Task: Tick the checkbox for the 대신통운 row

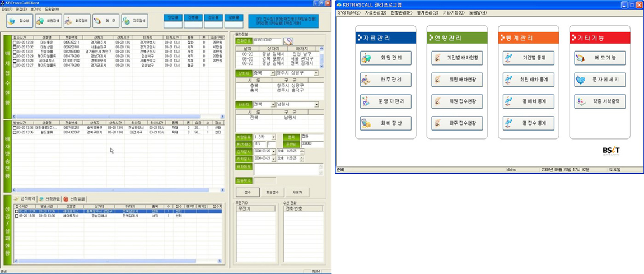Action: click(x=15, y=43)
